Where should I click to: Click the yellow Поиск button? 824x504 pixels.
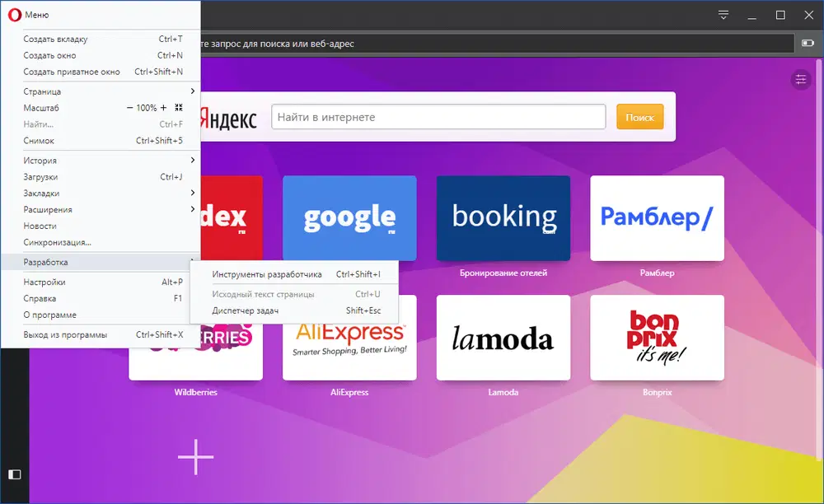639,117
